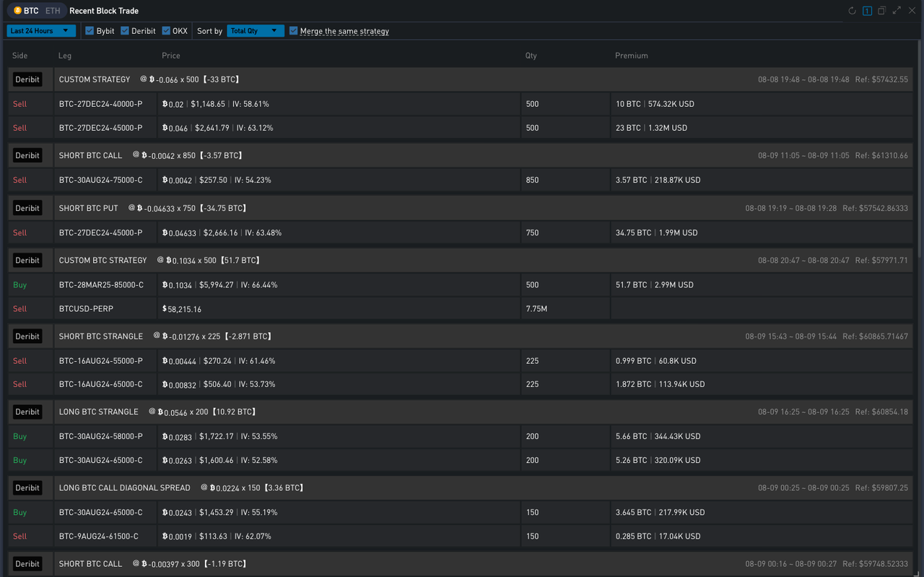Select the CUSTOM STRATEGY title text
This screenshot has width=924, height=577.
[95, 79]
